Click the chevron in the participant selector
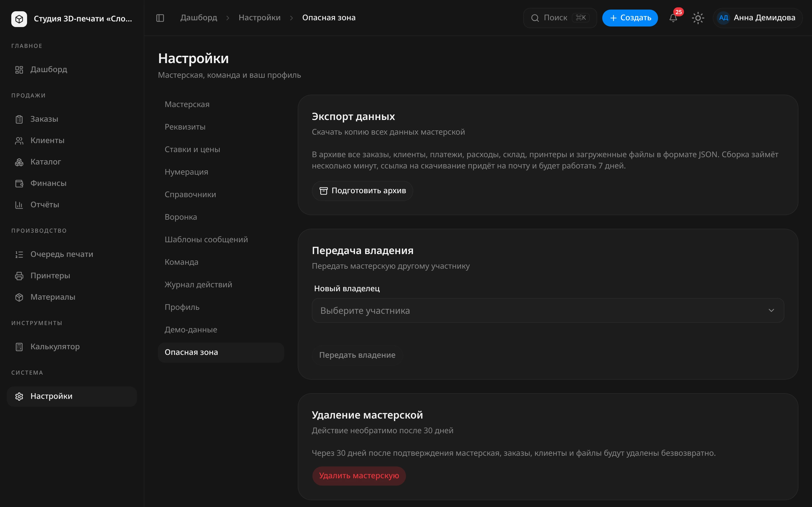 [x=771, y=310]
